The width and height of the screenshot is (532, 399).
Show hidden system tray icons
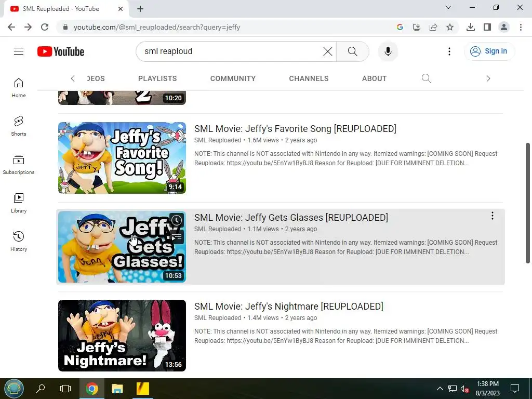click(440, 389)
